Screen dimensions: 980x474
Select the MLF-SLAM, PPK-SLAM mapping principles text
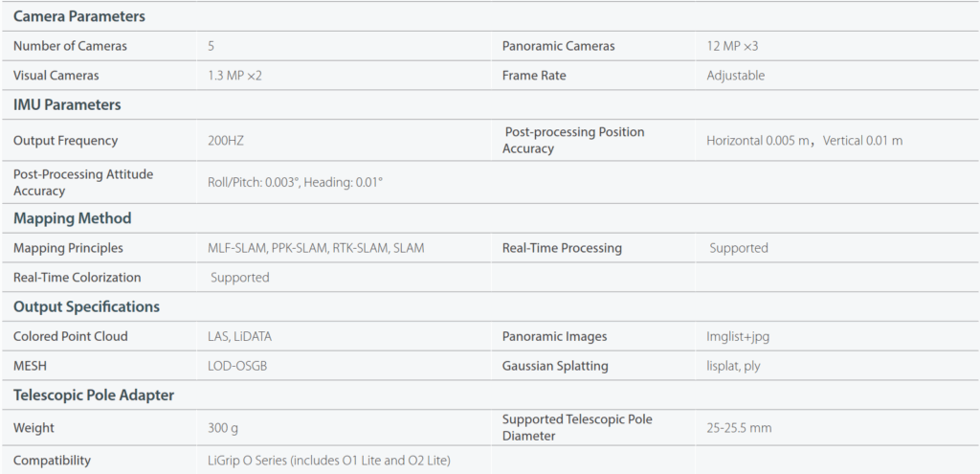[x=316, y=248]
